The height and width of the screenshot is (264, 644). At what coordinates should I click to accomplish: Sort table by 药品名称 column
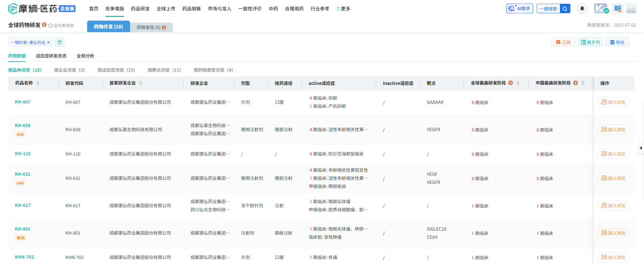38,83
